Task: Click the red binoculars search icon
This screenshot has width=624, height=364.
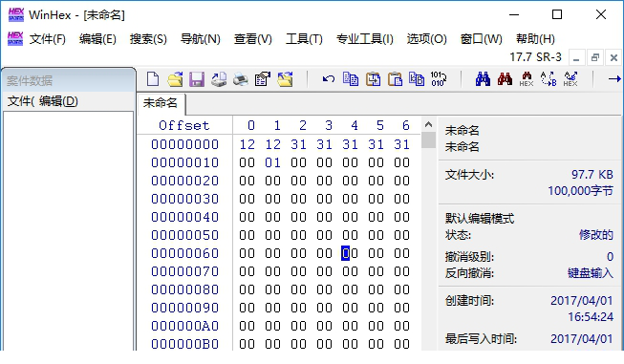Action: click(x=505, y=79)
